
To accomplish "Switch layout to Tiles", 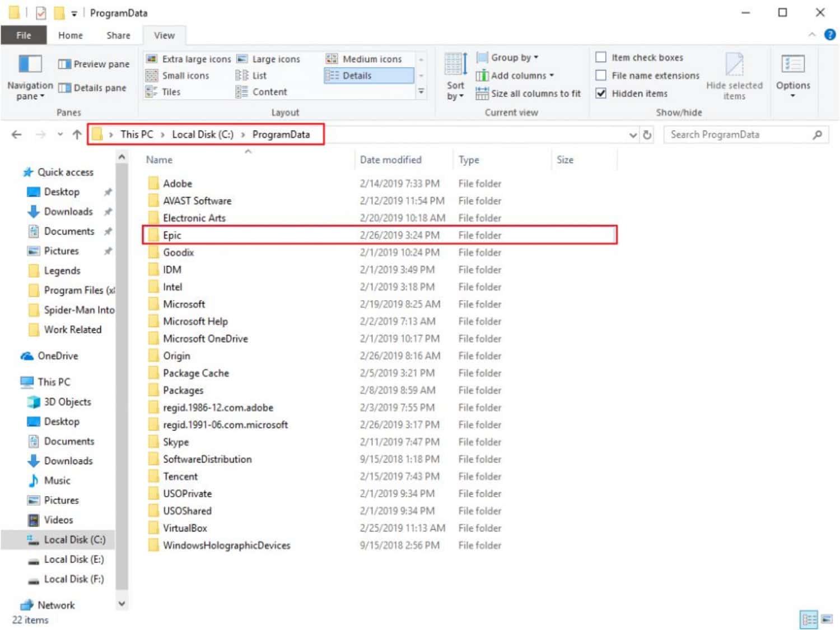I will pyautogui.click(x=164, y=92).
